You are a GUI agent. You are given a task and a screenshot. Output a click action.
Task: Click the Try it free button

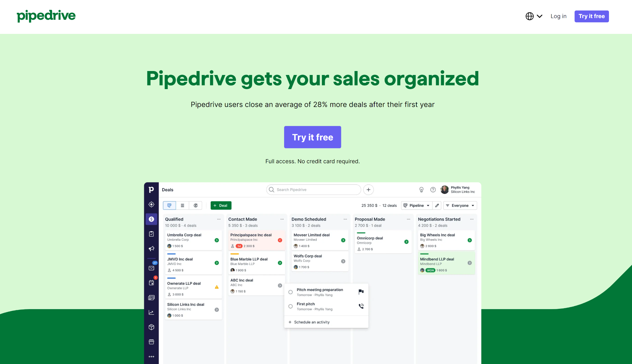[312, 137]
